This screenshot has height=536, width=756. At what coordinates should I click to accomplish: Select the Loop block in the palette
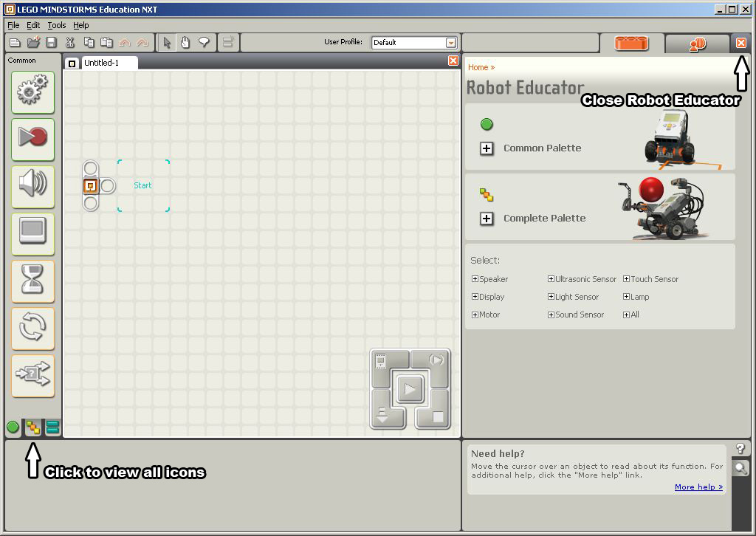pyautogui.click(x=32, y=329)
